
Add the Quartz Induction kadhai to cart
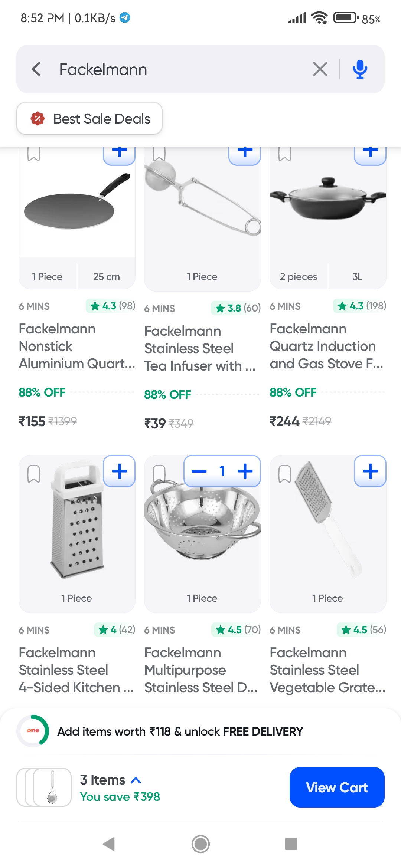coord(370,151)
